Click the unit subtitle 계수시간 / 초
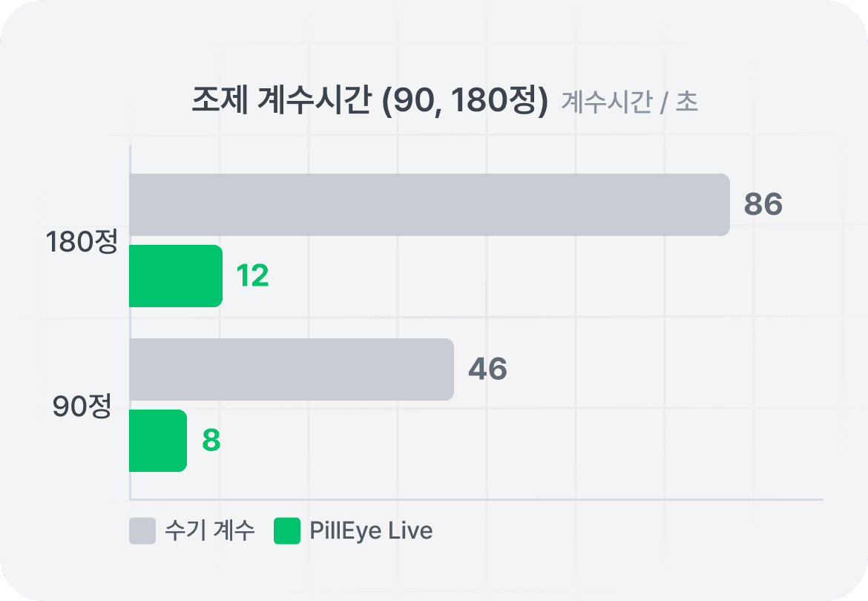 click(x=630, y=102)
